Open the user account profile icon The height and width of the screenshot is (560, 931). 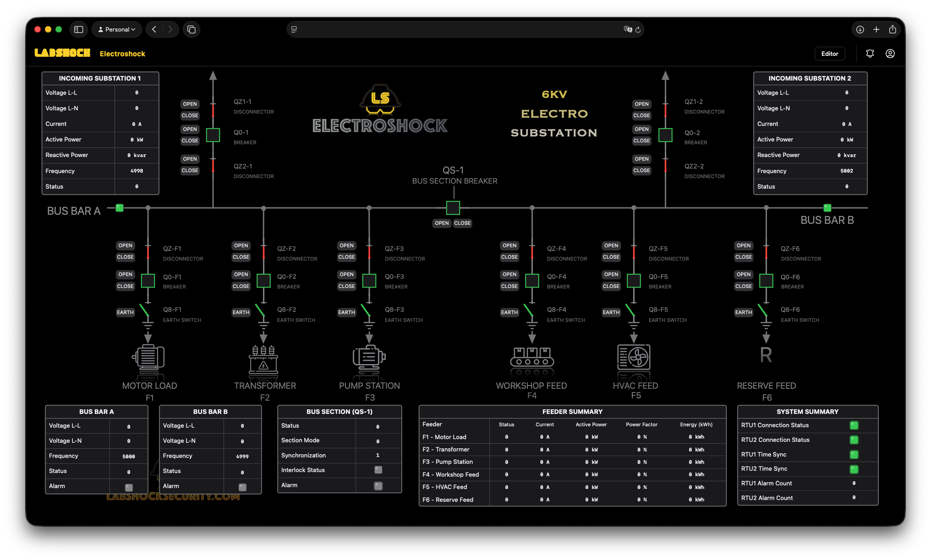pos(890,54)
